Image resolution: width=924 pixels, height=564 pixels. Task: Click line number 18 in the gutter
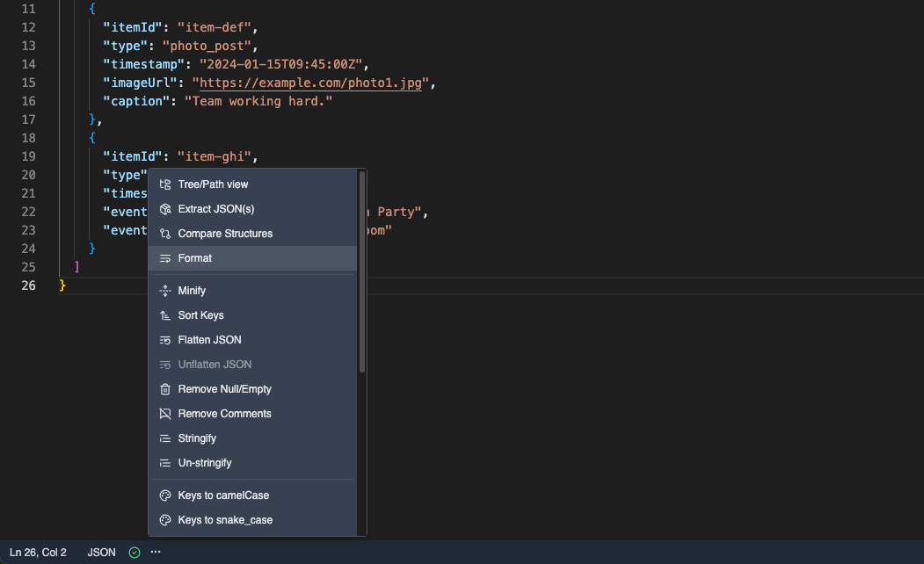point(28,138)
